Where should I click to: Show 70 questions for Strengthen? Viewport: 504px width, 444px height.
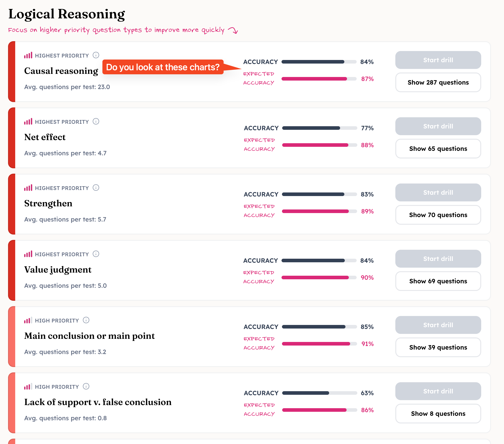(438, 215)
